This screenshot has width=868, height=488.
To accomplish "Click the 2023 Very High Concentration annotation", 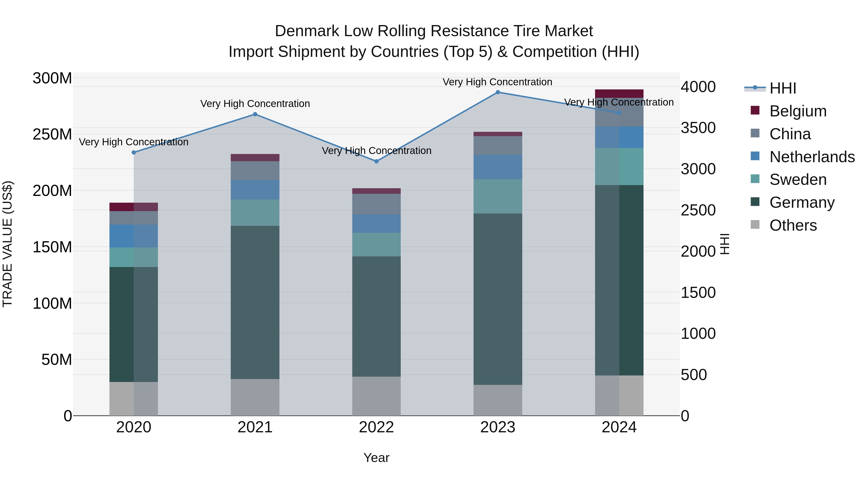I will [x=497, y=82].
